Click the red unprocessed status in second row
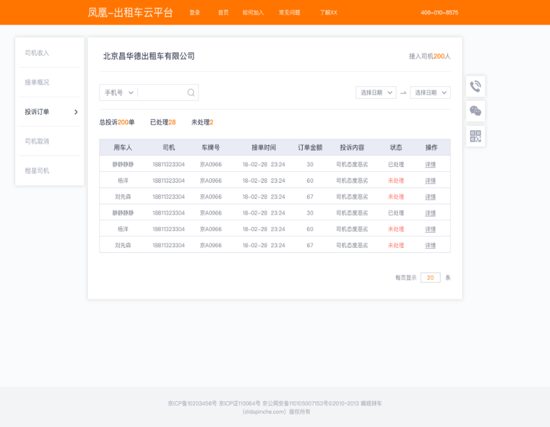 tap(396, 181)
